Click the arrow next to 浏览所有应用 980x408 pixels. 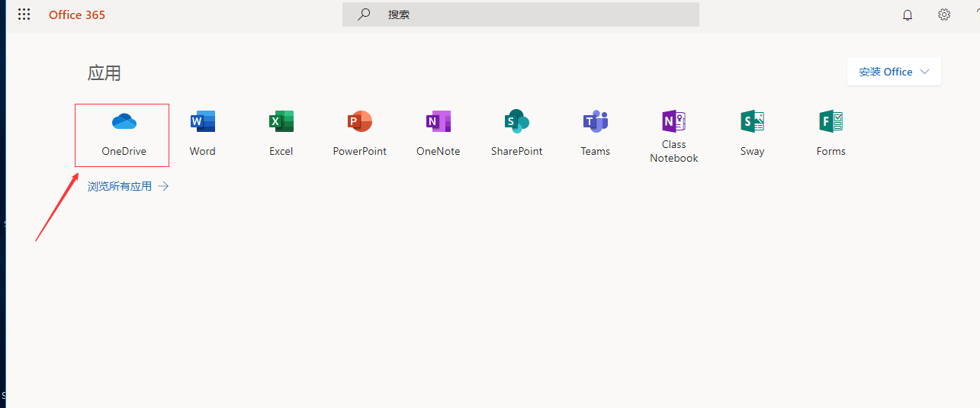[163, 186]
